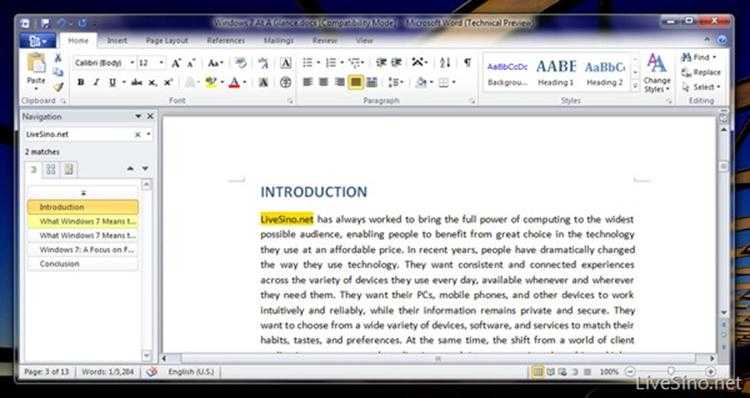Click the Enclose Characters circle icon
Image resolution: width=750 pixels, height=398 pixels.
(x=286, y=83)
